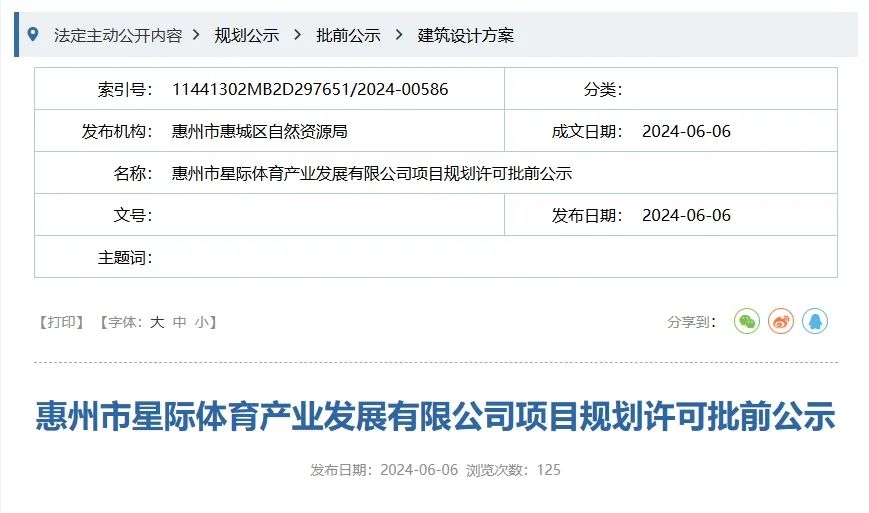The image size is (869, 513).
Task: Select index number 11441302MB2D297651/2024-00586
Action: [x=310, y=89]
